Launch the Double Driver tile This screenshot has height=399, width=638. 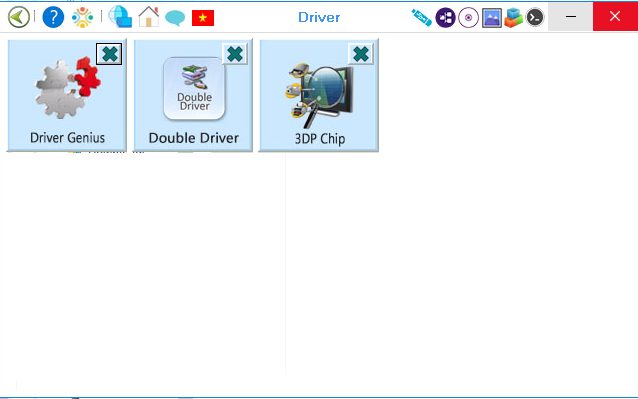(x=193, y=95)
